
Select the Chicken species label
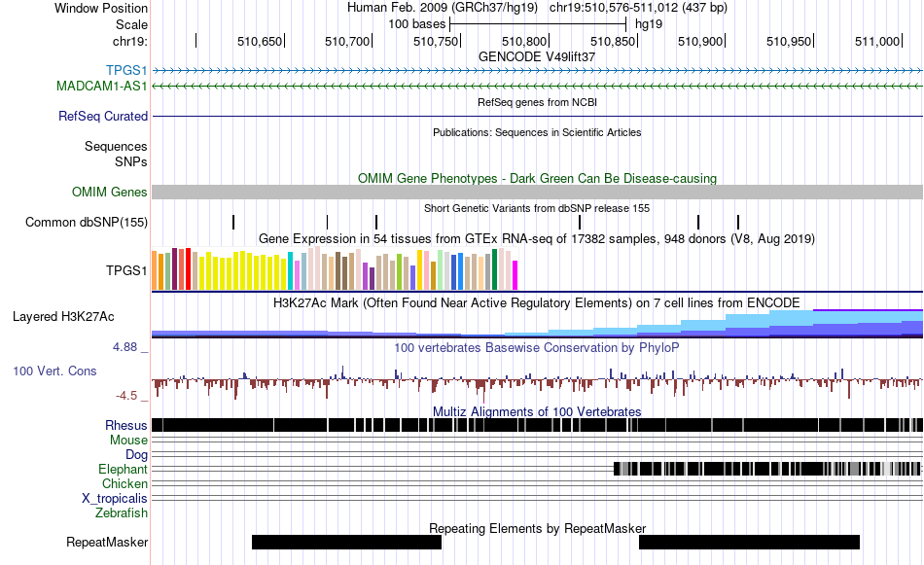coord(124,483)
